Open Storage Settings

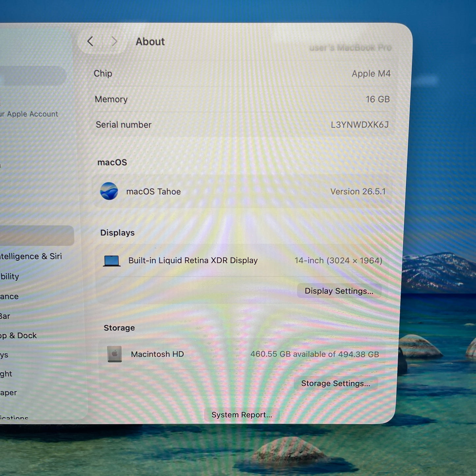(335, 383)
